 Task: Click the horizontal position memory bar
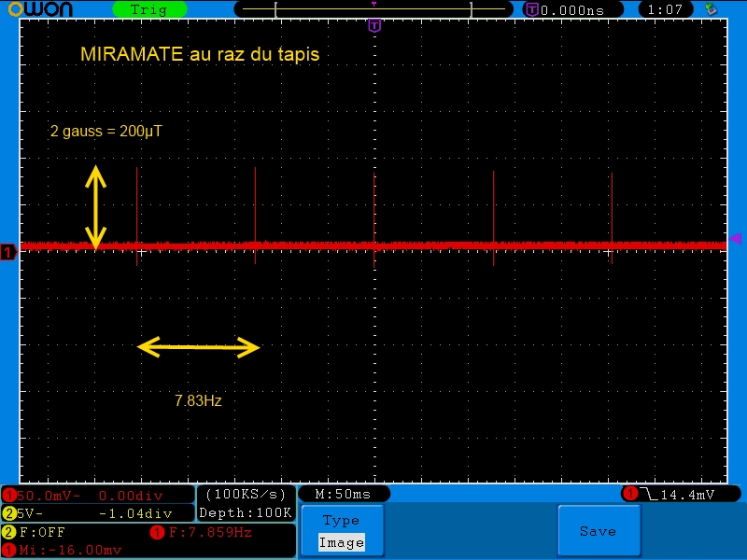tap(373, 9)
